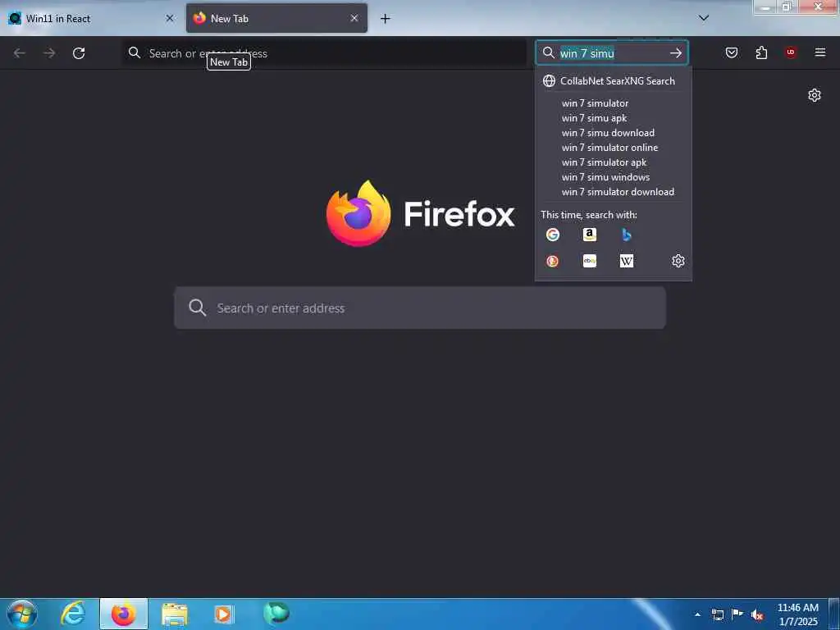Go forward one page
This screenshot has height=630, width=840.
(x=49, y=53)
